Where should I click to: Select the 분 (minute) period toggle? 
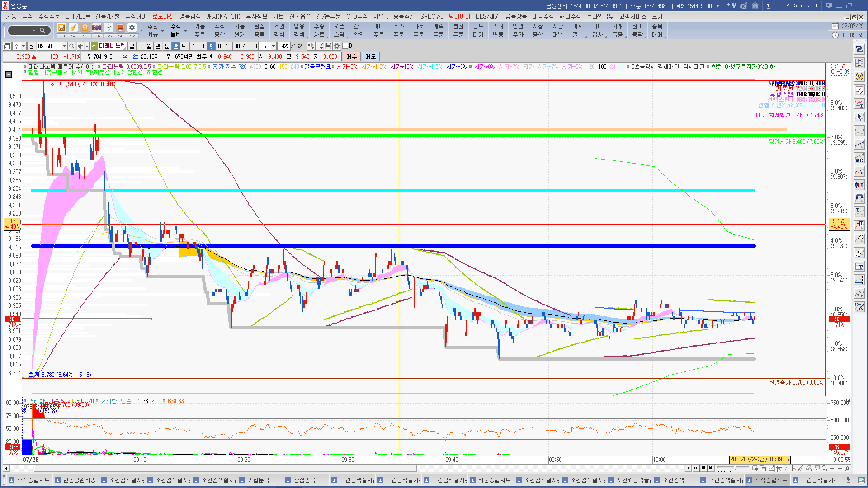167,46
